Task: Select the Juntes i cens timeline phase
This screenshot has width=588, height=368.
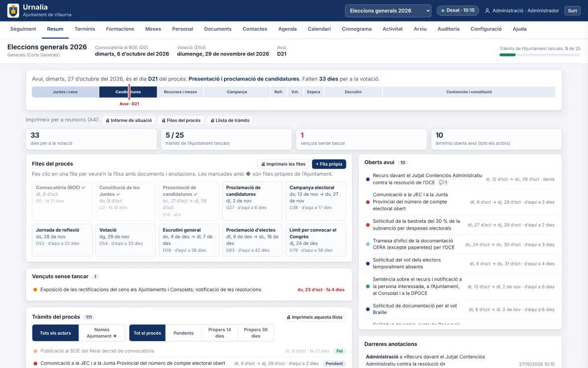Action: click(65, 92)
